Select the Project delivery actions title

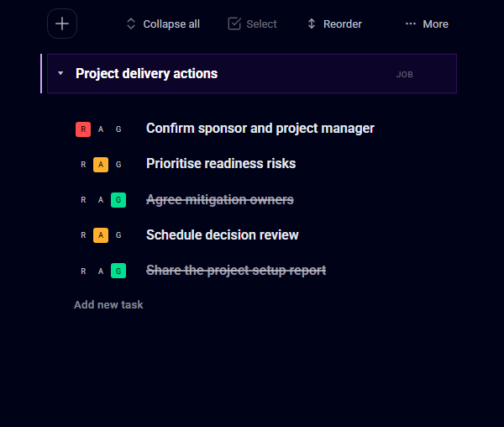(146, 74)
